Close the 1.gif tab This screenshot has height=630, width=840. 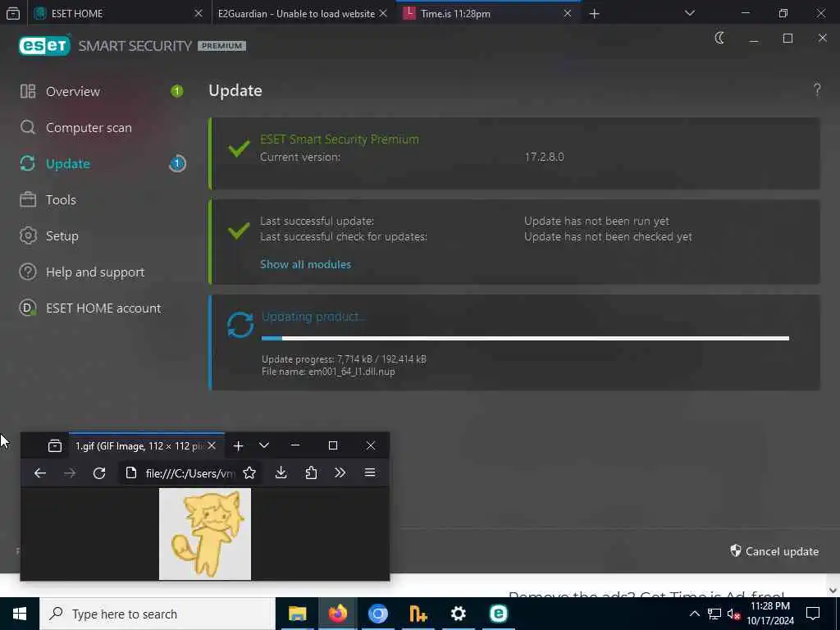[x=212, y=445]
